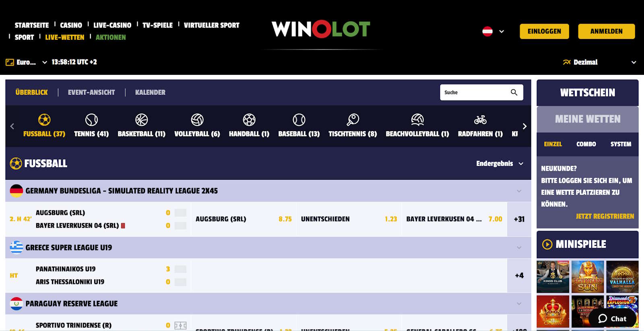
Task: Bet on Unentschieden at 1.23
Action: (349, 219)
